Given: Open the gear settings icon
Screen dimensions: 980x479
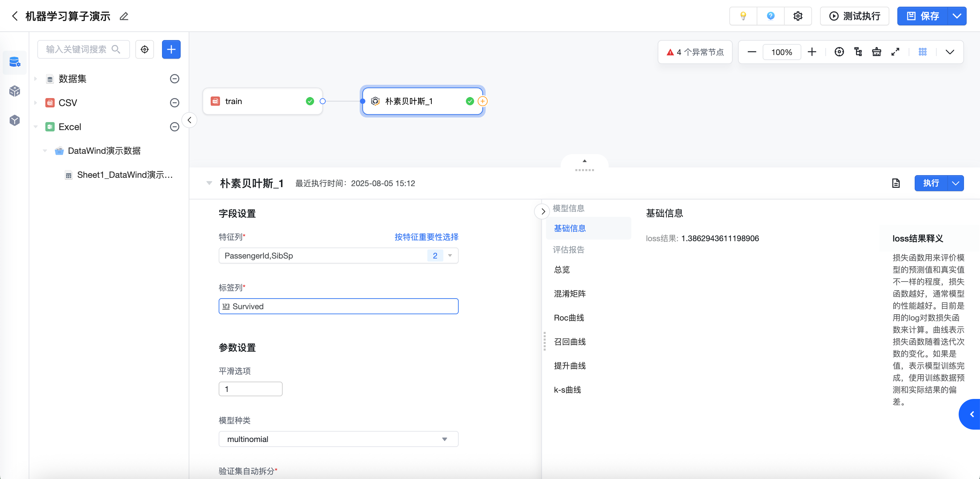Looking at the screenshot, I should [798, 16].
